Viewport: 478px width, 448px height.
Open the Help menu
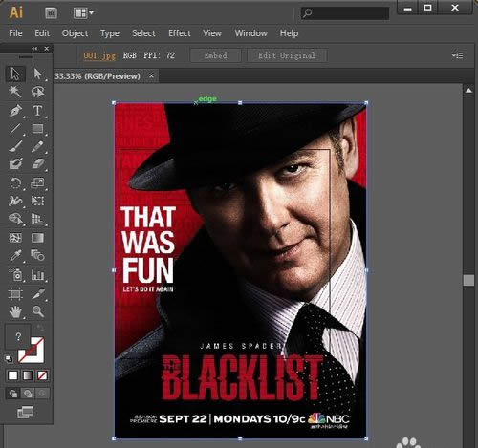tap(289, 33)
